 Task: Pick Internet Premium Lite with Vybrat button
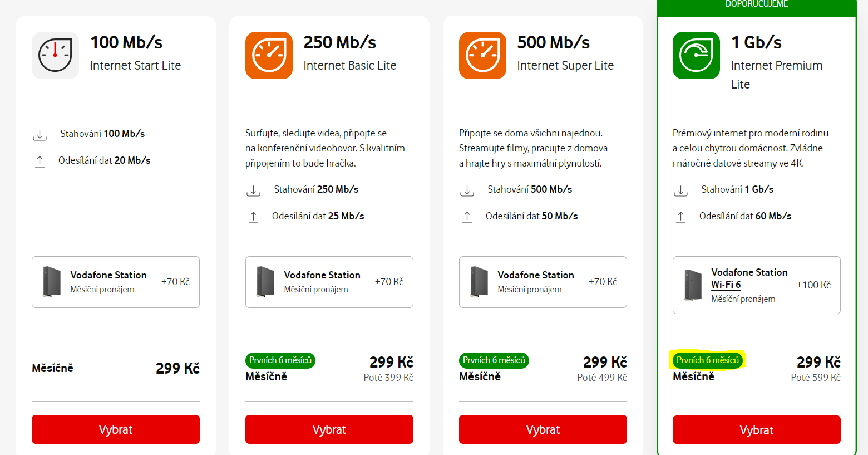pos(757,430)
